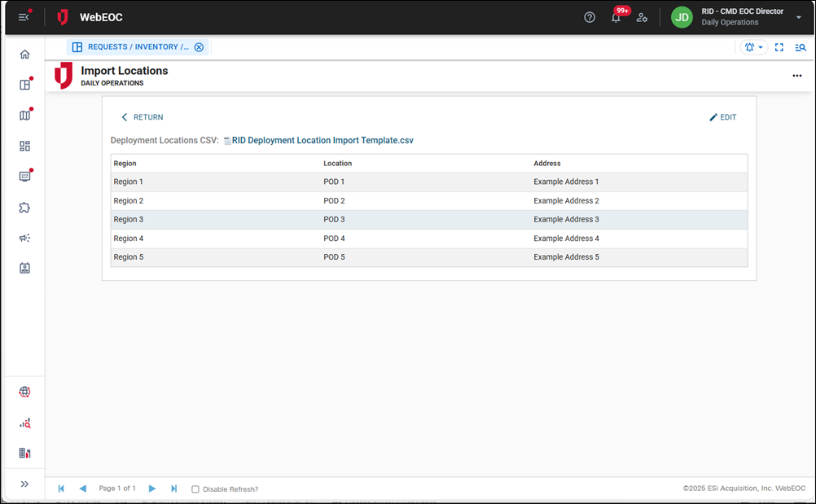Open the Maps icon in the sidebar
816x504 pixels.
(x=24, y=115)
